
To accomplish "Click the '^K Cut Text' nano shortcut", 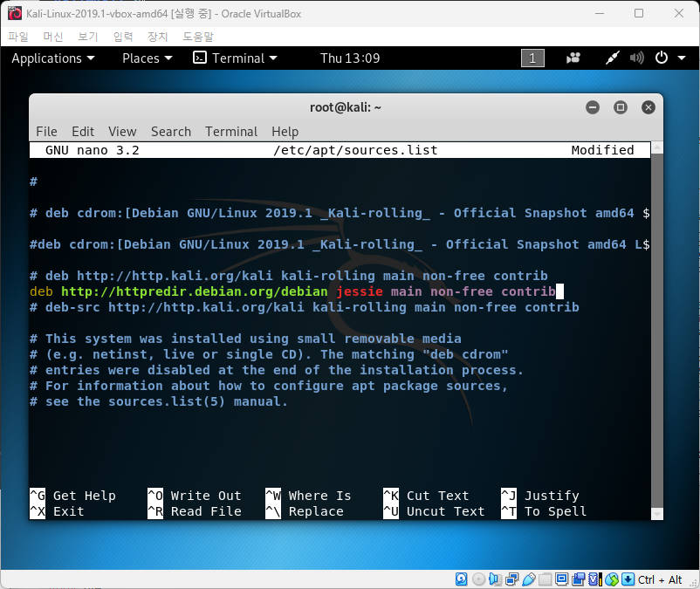I will [426, 496].
